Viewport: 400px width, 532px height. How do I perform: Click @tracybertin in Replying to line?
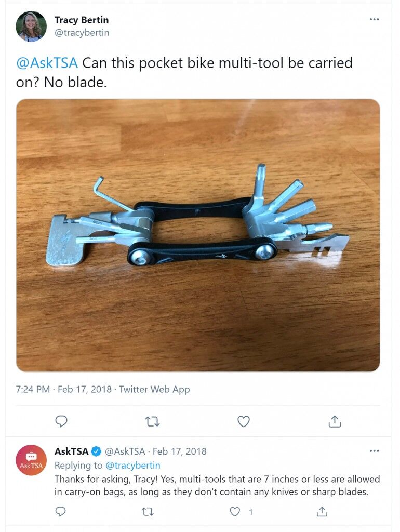tap(133, 465)
